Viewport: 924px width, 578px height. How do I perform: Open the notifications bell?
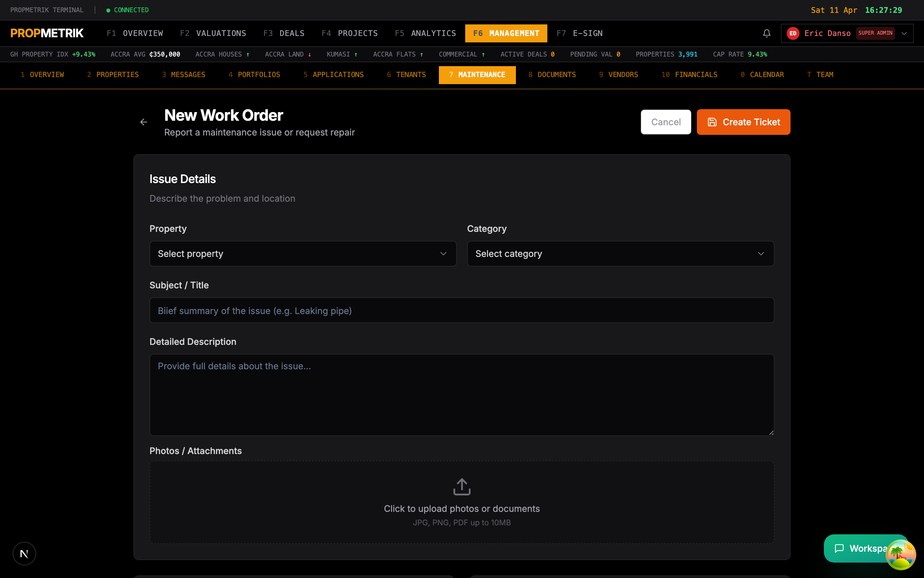(766, 33)
